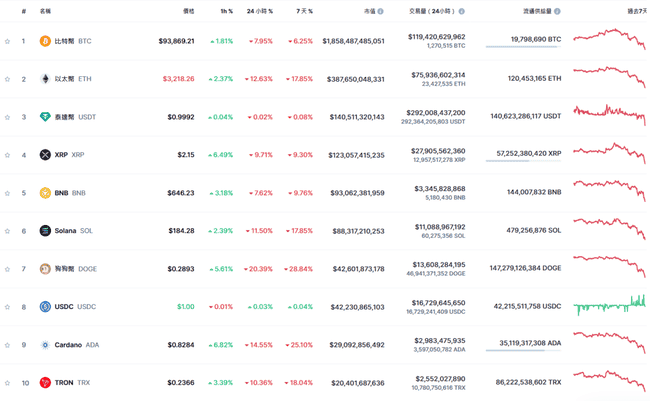Click the Cardano logo icon
The height and width of the screenshot is (401, 650).
45,345
